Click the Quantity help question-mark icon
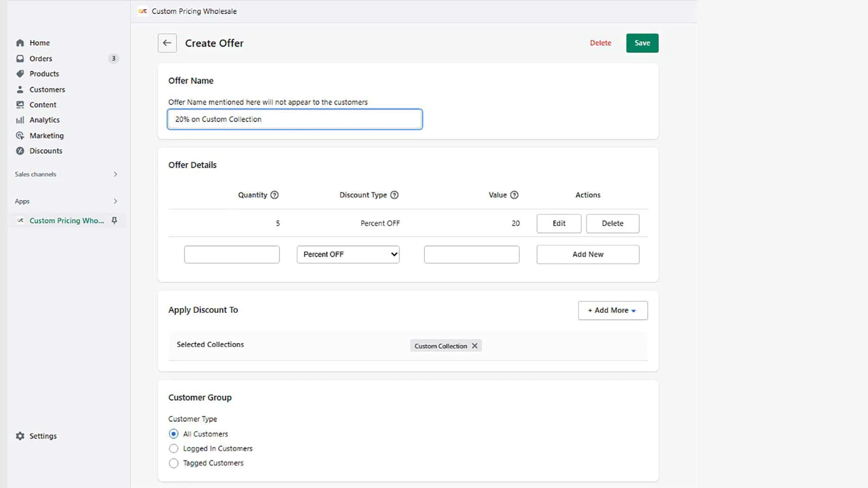 [275, 195]
